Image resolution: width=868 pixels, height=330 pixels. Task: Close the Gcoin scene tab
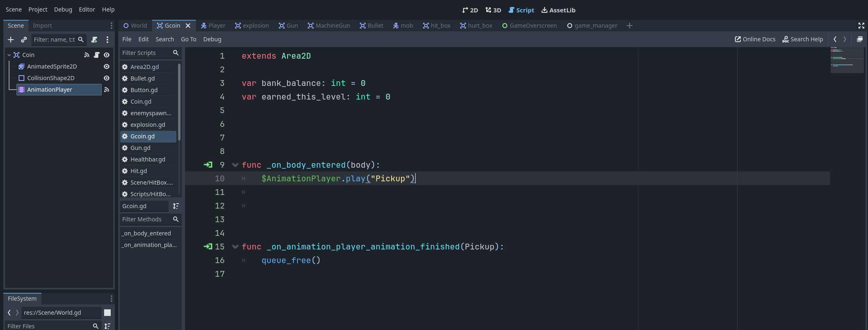coord(188,26)
